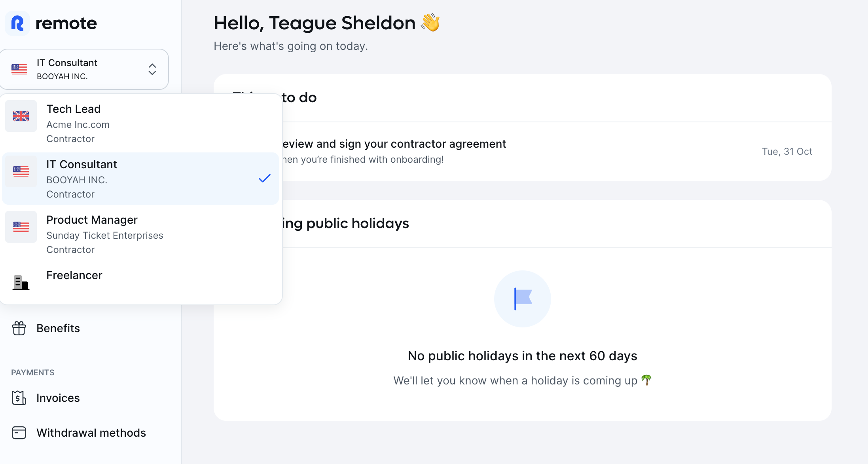Open the Benefits page
This screenshot has height=464, width=868.
click(x=58, y=328)
